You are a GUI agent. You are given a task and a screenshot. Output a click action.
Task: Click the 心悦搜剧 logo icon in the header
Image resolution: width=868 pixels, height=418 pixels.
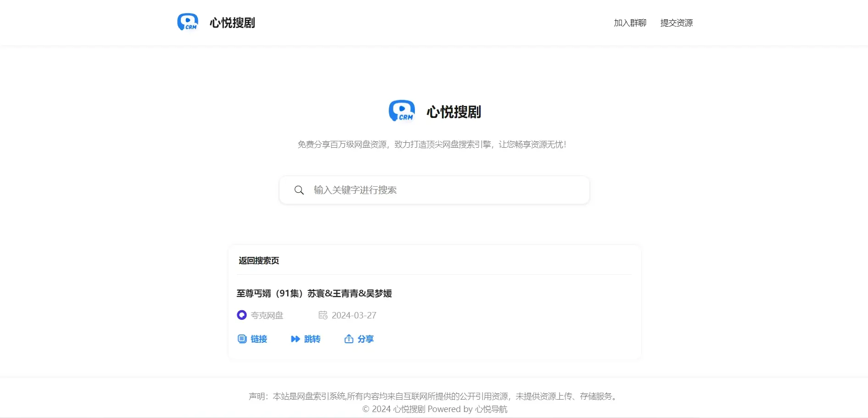188,22
